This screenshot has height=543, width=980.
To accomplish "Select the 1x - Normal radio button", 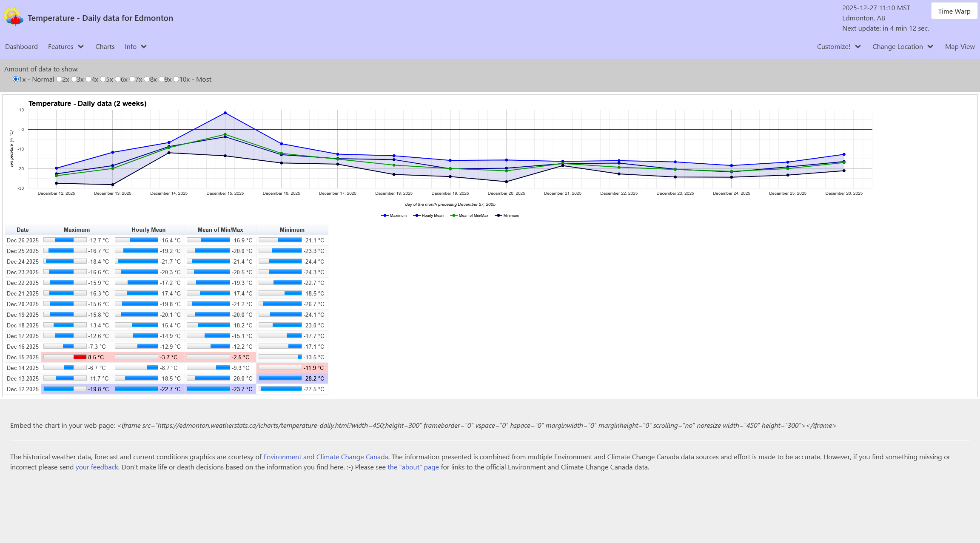I will (x=16, y=80).
